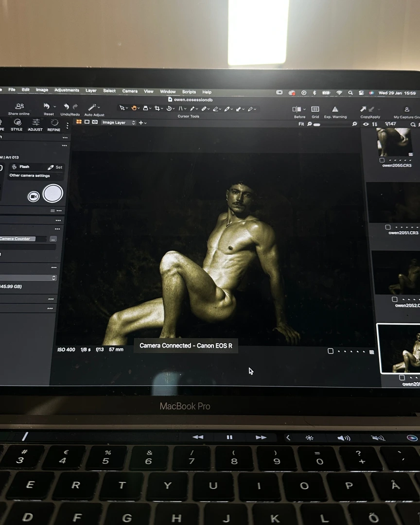Start Live View with video camera icon
This screenshot has width=420, height=525.
click(34, 196)
